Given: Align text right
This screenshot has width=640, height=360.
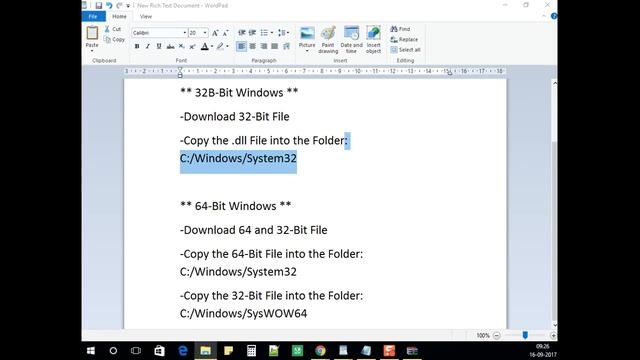Looking at the screenshot, I should tap(264, 47).
